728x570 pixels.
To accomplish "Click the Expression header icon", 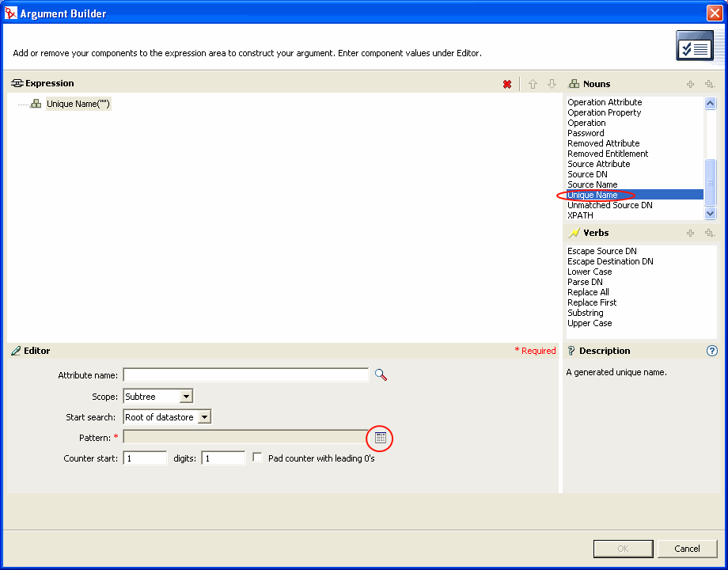I will coord(17,83).
